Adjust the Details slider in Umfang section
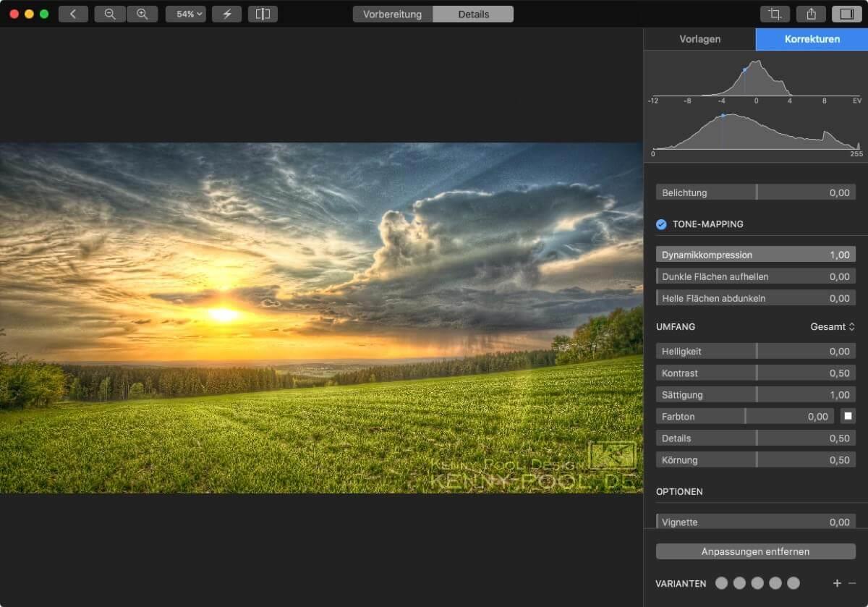868x607 pixels. tap(756, 438)
